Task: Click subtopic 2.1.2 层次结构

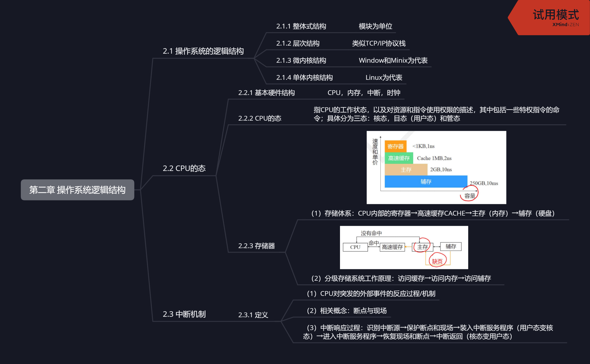Action: (x=298, y=43)
